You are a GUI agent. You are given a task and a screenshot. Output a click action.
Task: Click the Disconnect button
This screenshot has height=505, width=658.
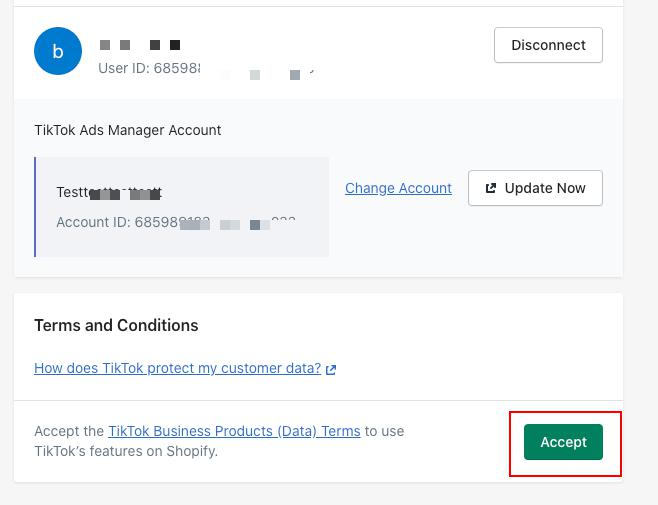548,45
